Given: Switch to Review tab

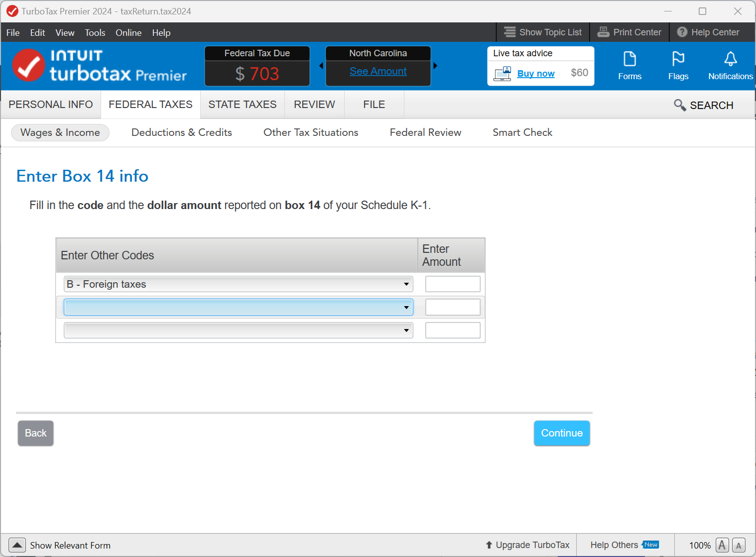Looking at the screenshot, I should pos(314,105).
